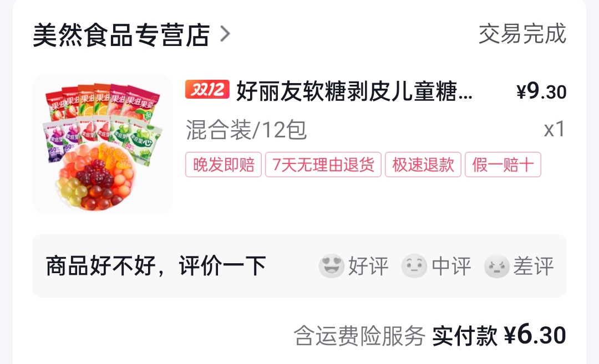Open product title 好丽友软糖剥皮儿童糖
This screenshot has width=599, height=364.
coord(354,91)
